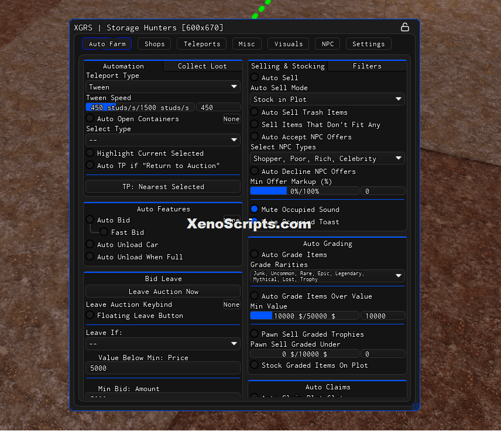Click the TP: Nearest Selected button
Image resolution: width=501 pixels, height=448 pixels.
click(163, 186)
